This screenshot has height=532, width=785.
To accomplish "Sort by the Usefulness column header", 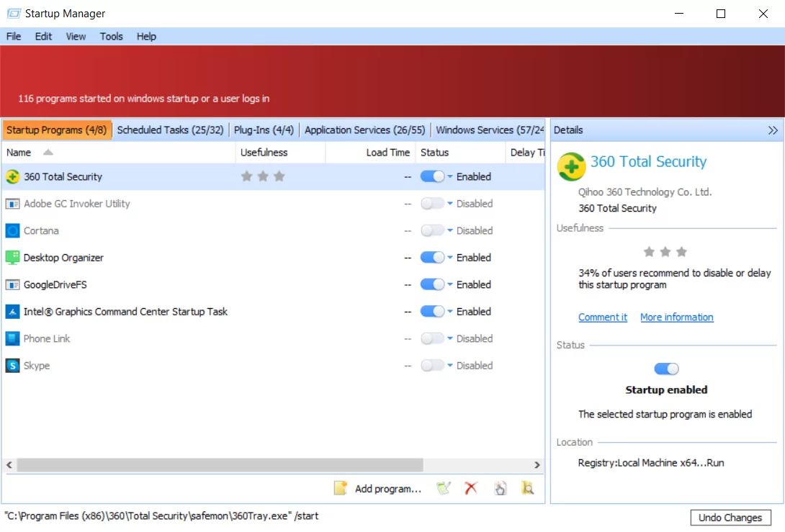I will pyautogui.click(x=280, y=153).
